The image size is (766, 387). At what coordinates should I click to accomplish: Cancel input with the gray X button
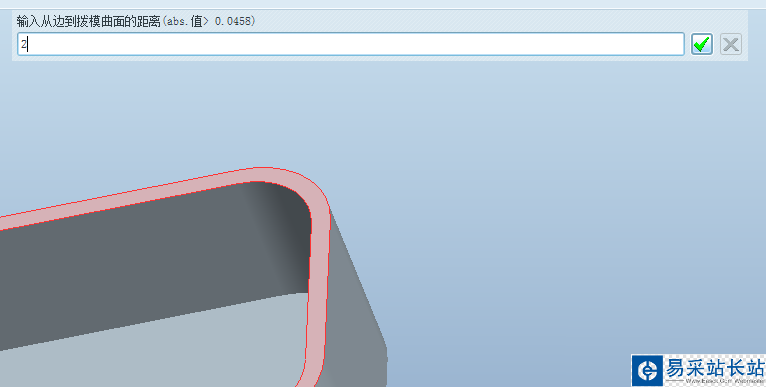731,44
